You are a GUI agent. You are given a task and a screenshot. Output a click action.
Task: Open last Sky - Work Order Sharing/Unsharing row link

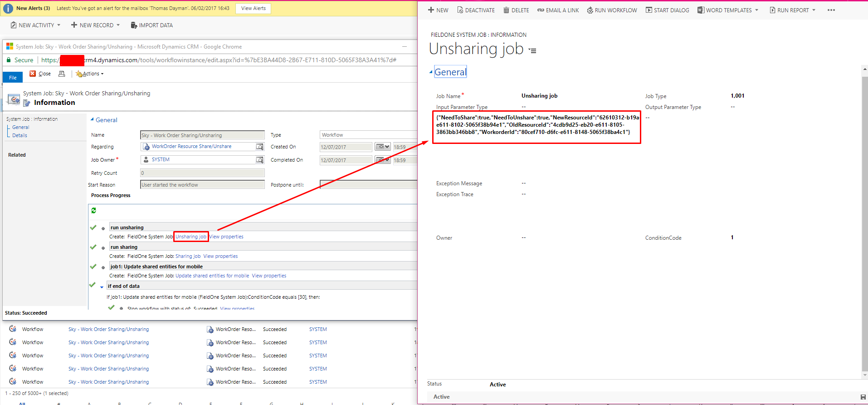[x=108, y=382]
